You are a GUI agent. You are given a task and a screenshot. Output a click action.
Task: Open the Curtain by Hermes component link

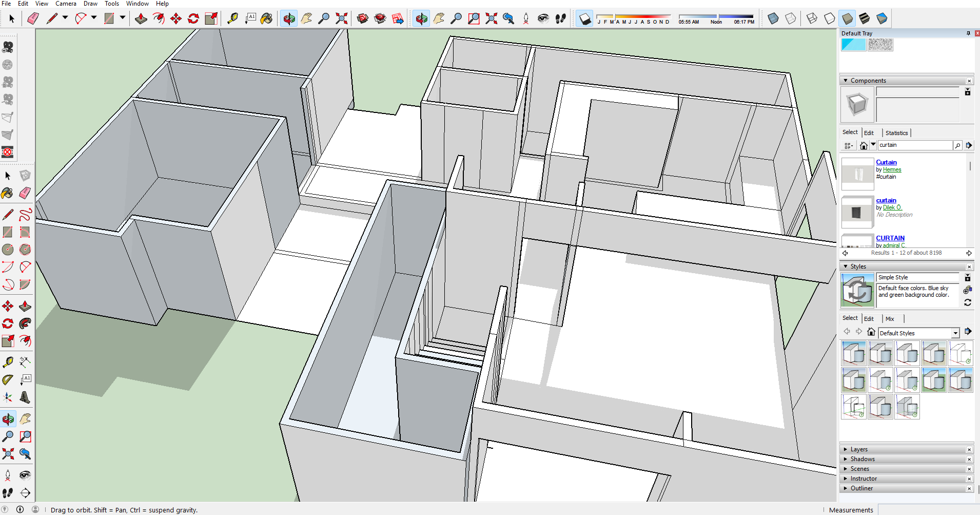(x=886, y=162)
